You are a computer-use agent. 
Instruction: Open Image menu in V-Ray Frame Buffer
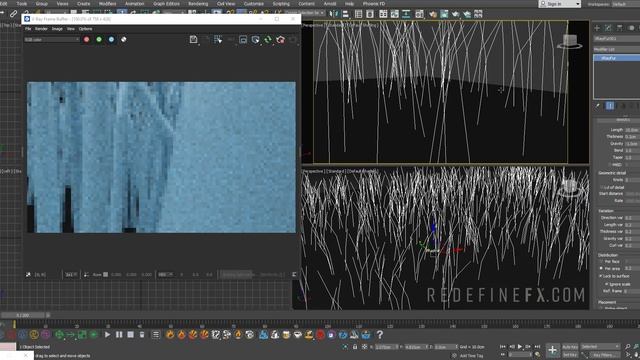(57, 29)
